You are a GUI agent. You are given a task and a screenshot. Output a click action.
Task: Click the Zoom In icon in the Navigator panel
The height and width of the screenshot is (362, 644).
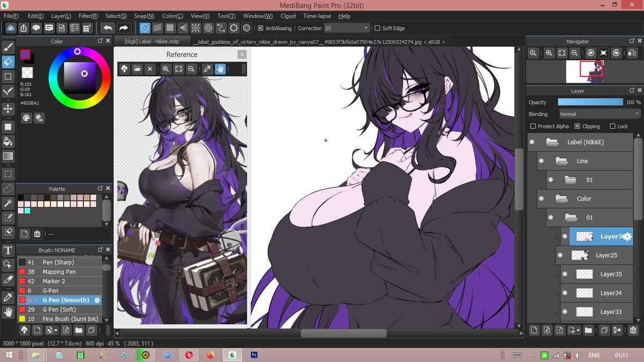(x=550, y=53)
